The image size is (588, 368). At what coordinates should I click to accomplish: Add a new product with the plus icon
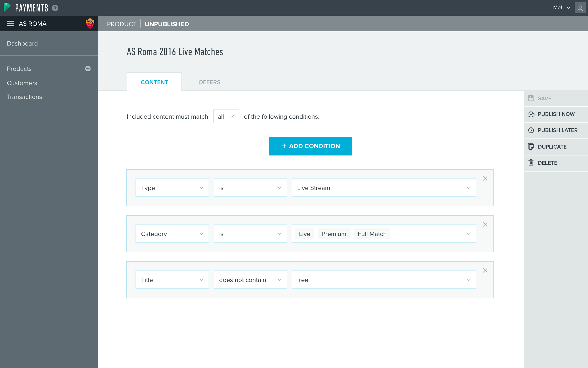(x=88, y=69)
